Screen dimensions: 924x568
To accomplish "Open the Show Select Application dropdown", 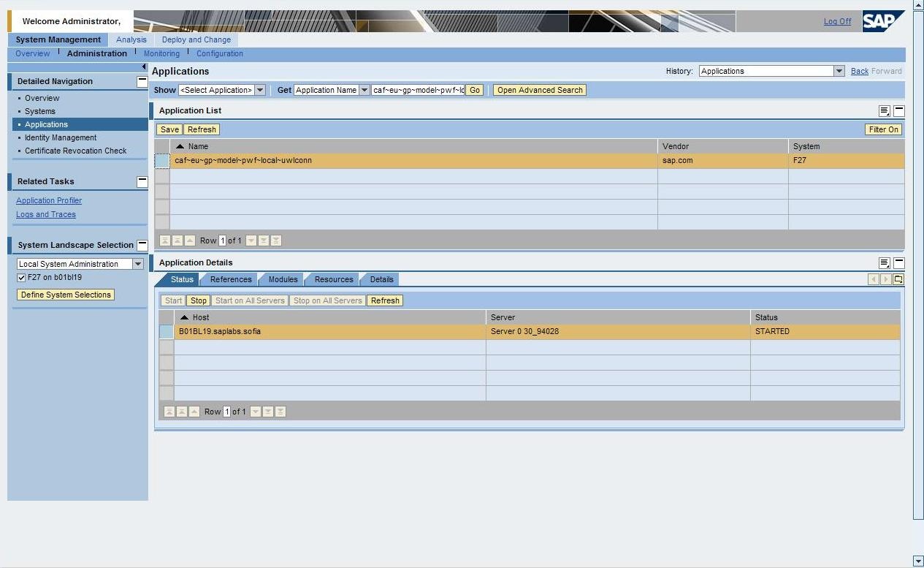I will (x=260, y=91).
